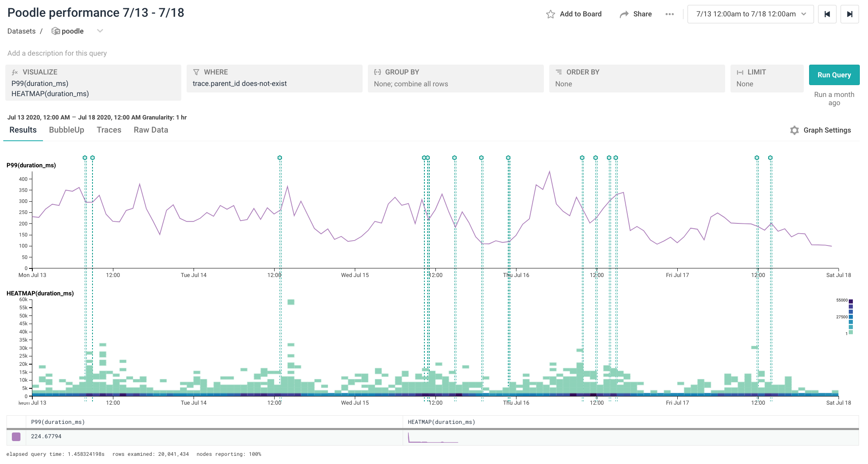
Task: Jump to the later time range with the forward arrow
Action: (850, 14)
